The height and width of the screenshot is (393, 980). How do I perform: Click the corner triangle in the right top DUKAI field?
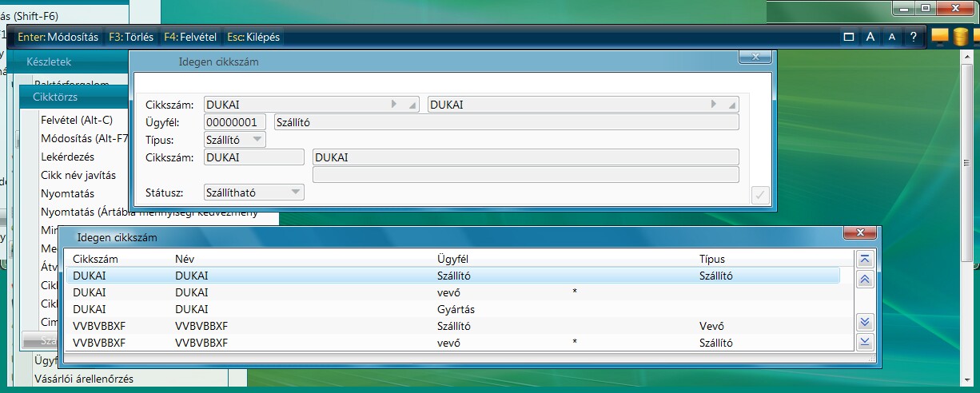point(733,105)
